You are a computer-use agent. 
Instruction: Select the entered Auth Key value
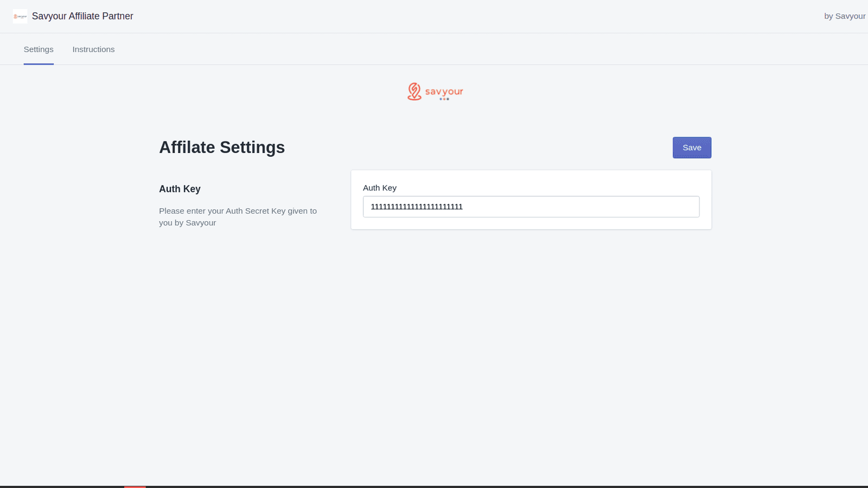tap(417, 207)
